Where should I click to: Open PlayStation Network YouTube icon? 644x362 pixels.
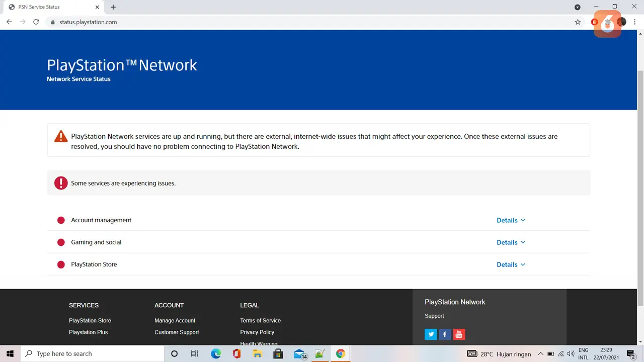click(x=459, y=334)
